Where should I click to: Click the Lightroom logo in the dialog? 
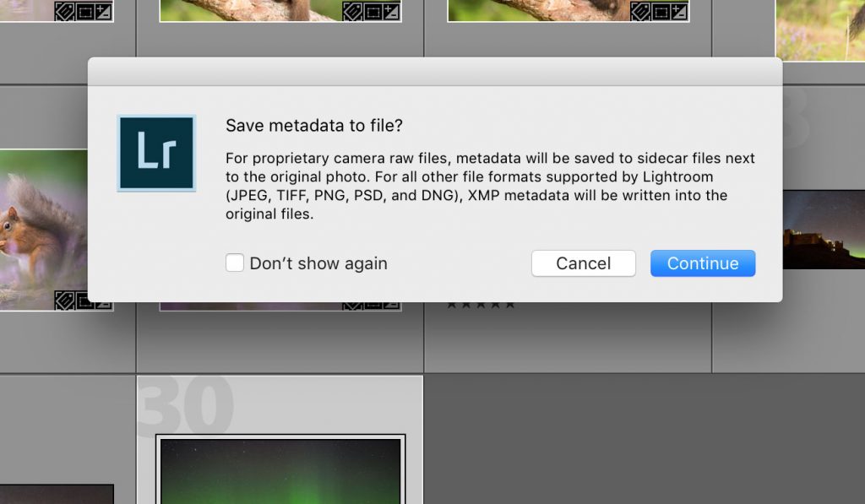point(156,153)
